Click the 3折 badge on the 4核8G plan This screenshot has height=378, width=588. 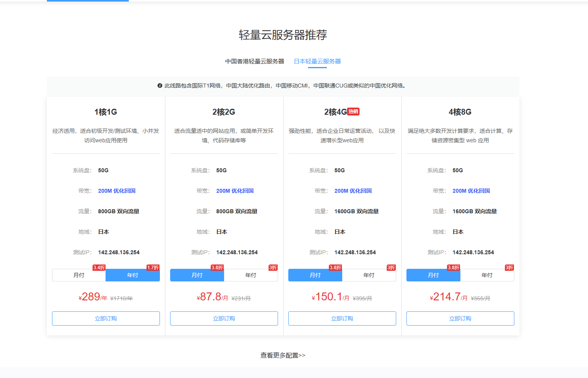coord(509,268)
